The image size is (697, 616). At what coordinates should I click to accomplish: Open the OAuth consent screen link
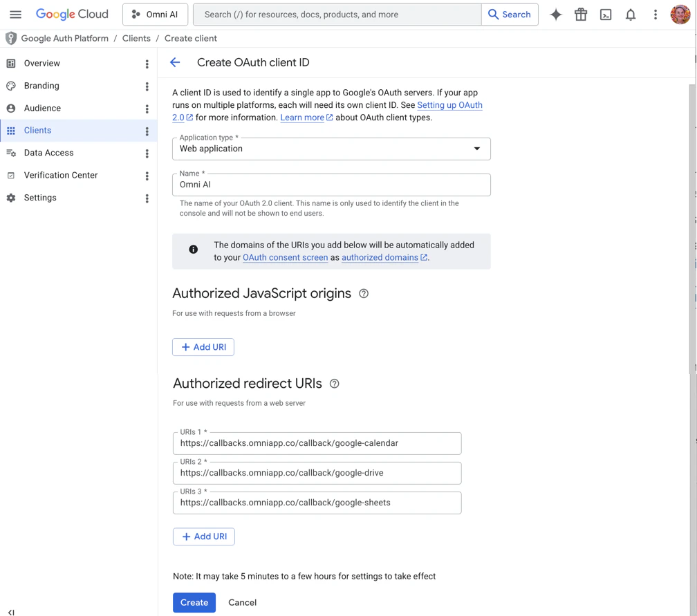(285, 257)
